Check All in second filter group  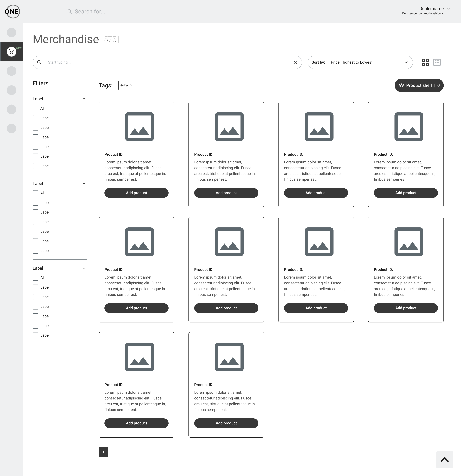point(36,193)
